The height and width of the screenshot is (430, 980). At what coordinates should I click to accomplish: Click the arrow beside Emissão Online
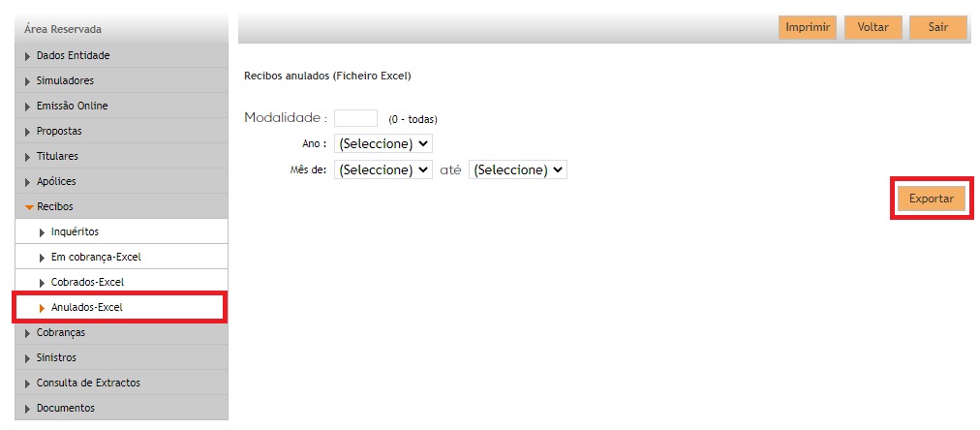(x=27, y=107)
